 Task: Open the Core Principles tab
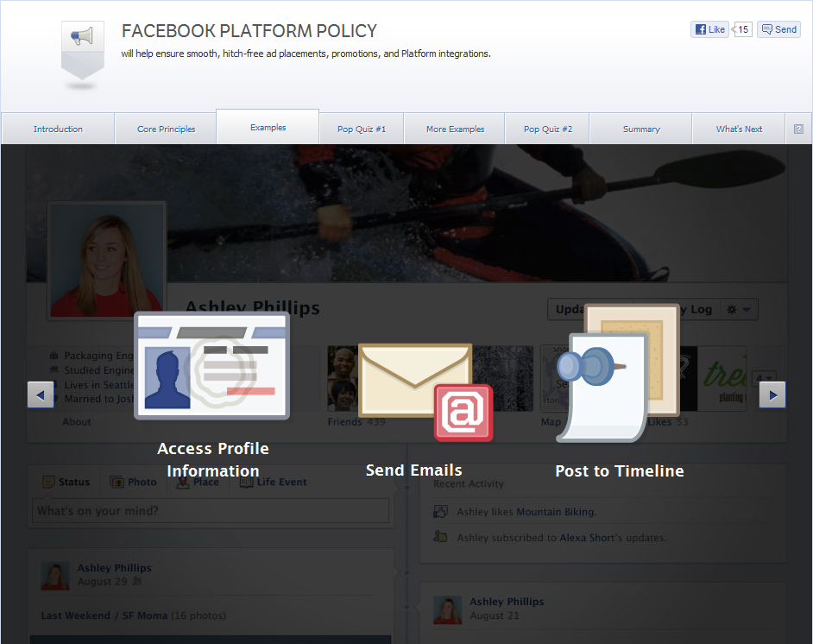[167, 129]
